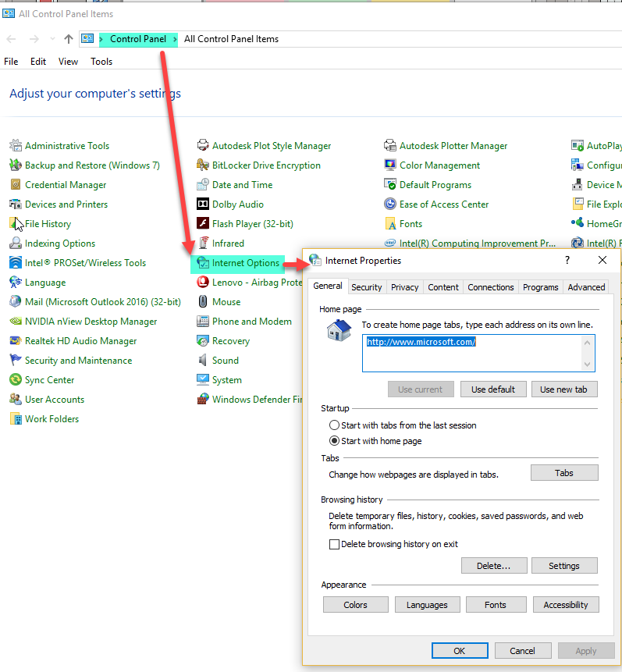Expand recent locations dropdown arrow in navigation
The image size is (622, 672).
[52, 39]
